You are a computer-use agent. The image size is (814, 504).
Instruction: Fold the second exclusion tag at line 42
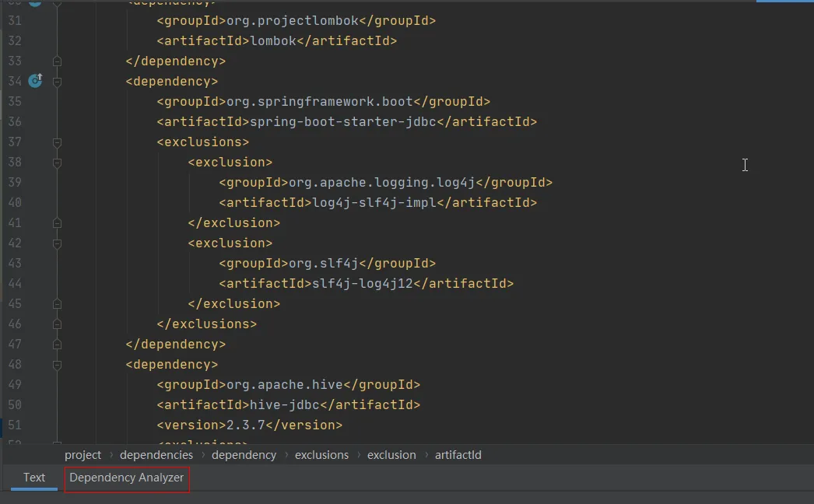tap(57, 243)
